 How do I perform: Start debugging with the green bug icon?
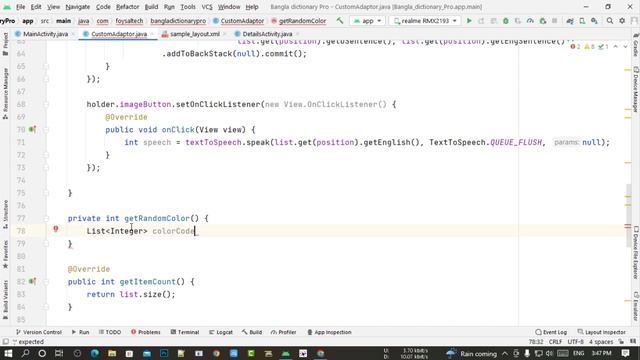tap(506, 20)
